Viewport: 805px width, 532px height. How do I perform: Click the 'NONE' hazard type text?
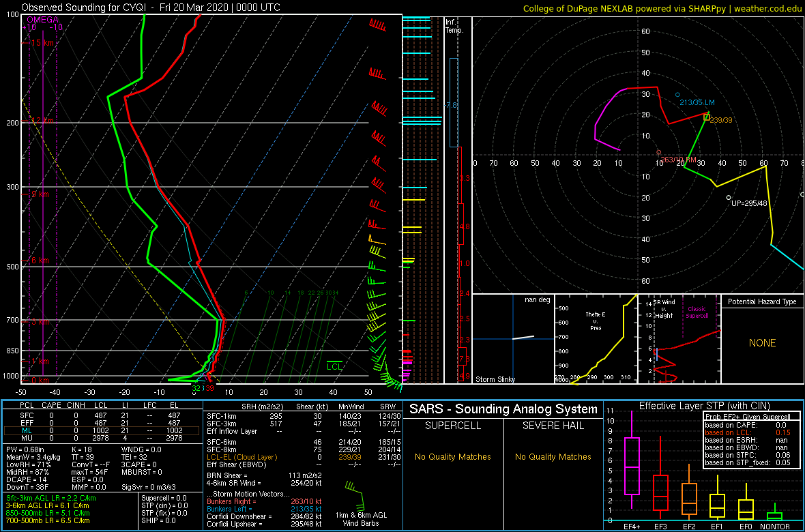(x=762, y=343)
